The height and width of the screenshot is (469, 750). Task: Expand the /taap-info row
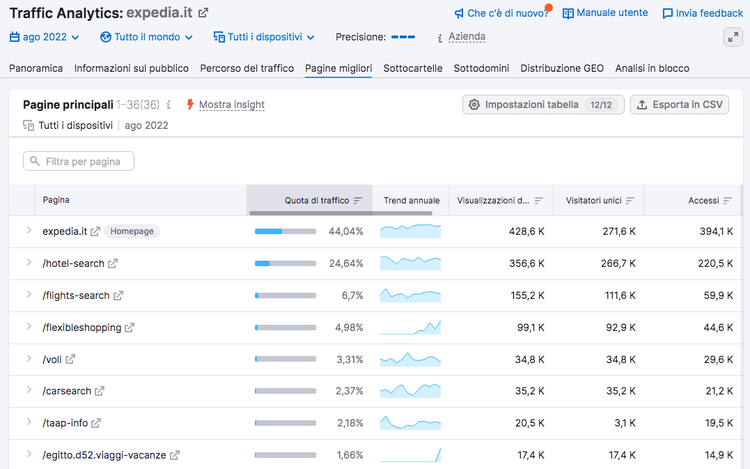pyautogui.click(x=29, y=422)
